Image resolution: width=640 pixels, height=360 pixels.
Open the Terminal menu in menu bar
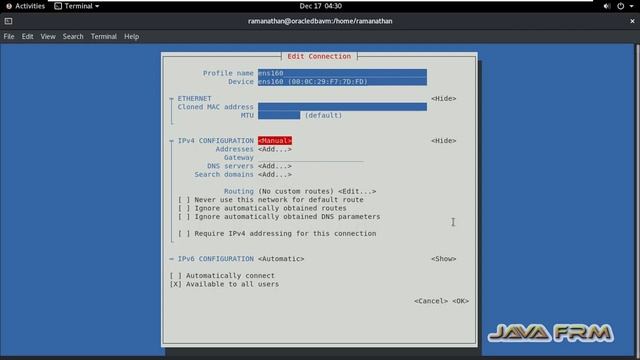(104, 36)
